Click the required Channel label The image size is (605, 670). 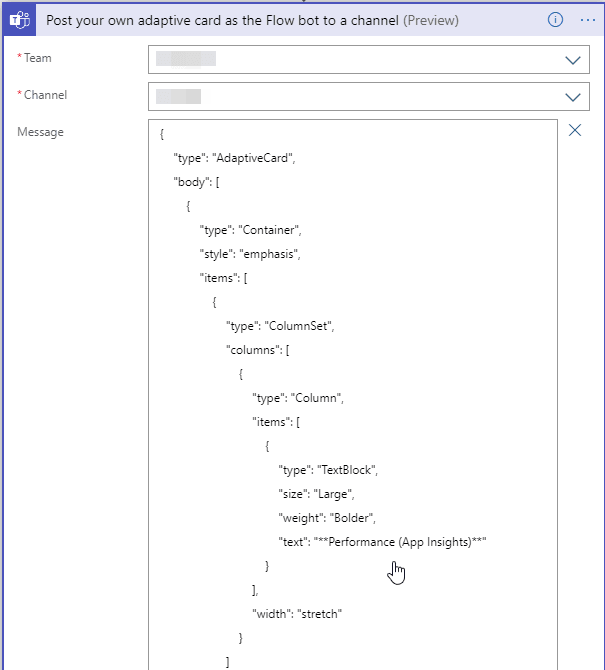pyautogui.click(x=44, y=96)
